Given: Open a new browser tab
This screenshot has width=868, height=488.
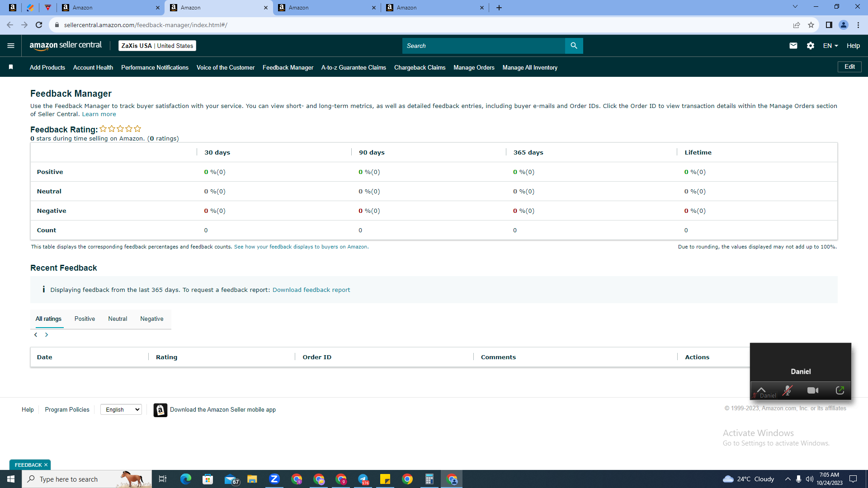Looking at the screenshot, I should click(499, 8).
